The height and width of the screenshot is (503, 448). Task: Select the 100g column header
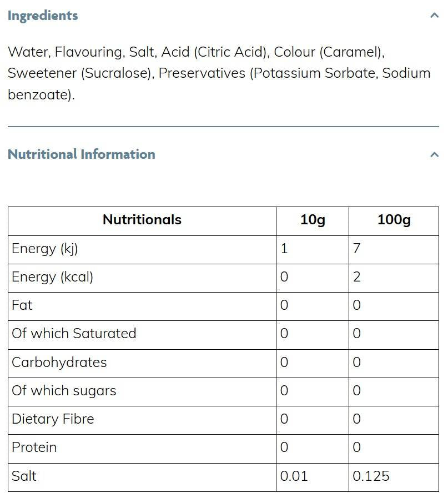click(x=394, y=220)
